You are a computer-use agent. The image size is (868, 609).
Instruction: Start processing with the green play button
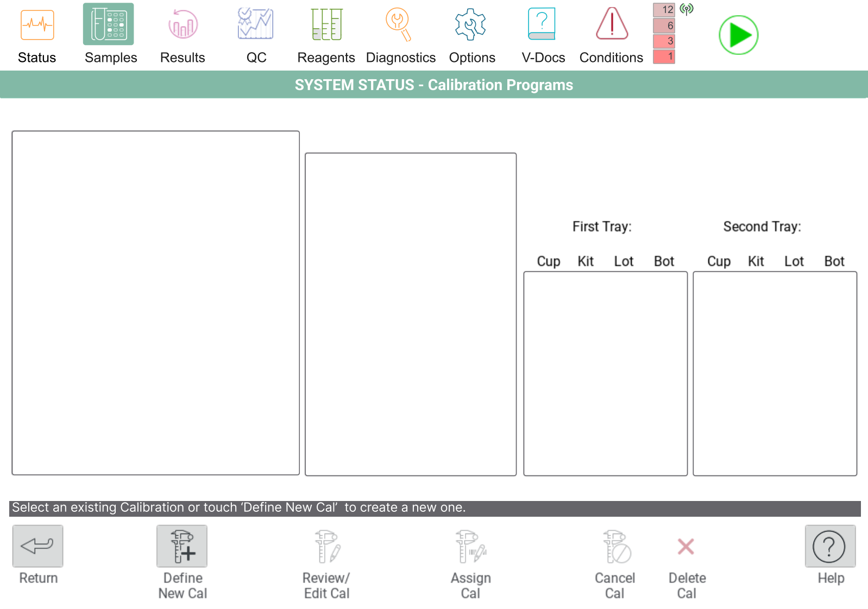(x=738, y=35)
